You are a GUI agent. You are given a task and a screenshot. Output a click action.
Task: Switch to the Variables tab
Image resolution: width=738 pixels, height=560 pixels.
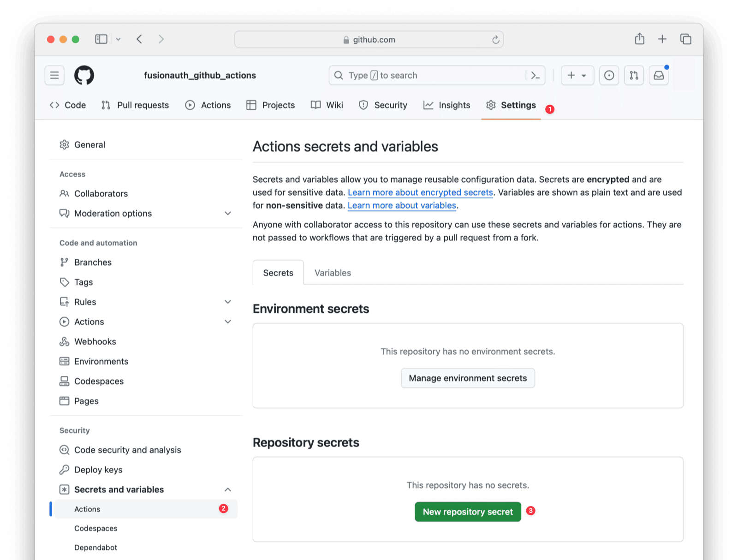point(332,273)
